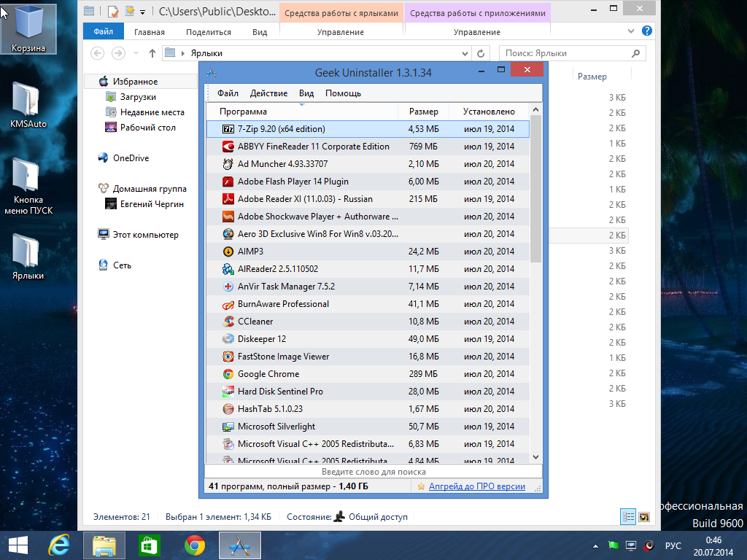
Task: Select Недавние места in navigation pane
Action: [152, 112]
